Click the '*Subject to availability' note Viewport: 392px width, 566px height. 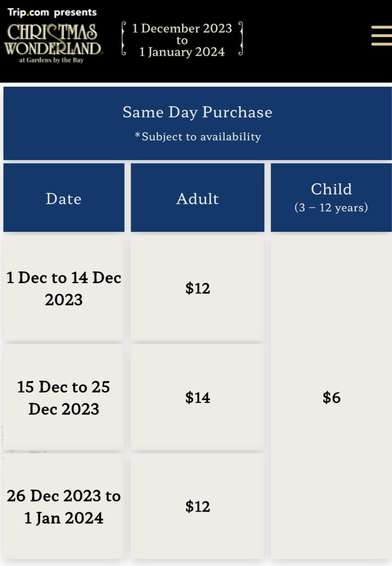tap(198, 137)
